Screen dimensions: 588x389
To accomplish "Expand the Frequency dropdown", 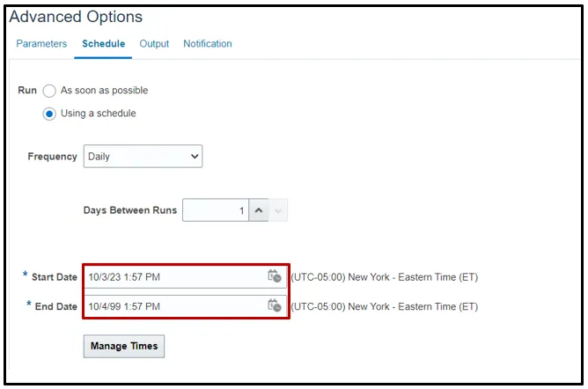I will 143,157.
